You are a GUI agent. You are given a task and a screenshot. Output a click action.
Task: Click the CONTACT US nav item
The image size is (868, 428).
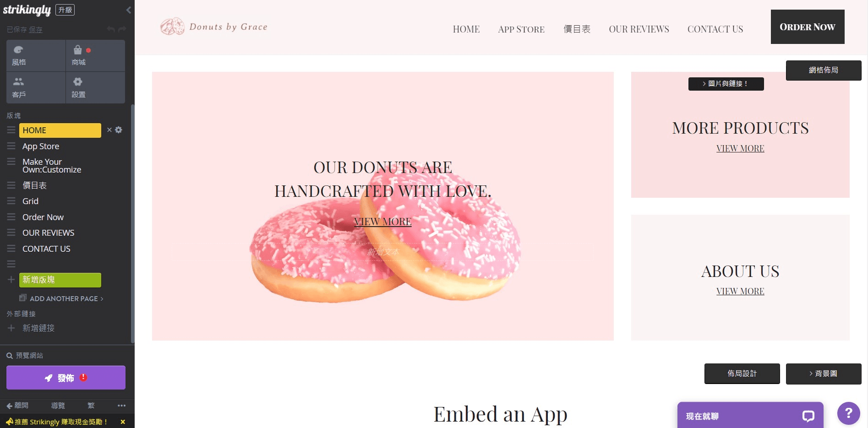pos(715,29)
